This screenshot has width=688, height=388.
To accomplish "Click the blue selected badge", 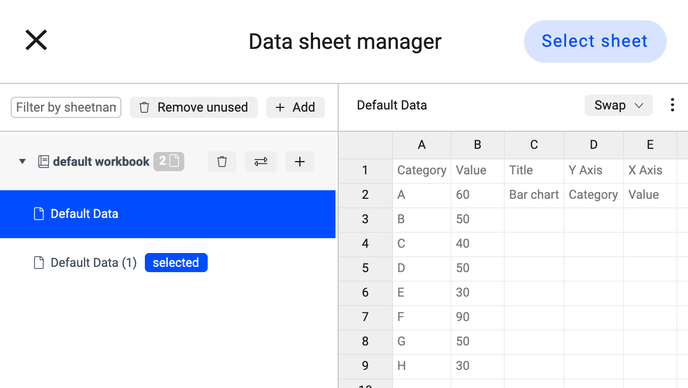I will 176,262.
